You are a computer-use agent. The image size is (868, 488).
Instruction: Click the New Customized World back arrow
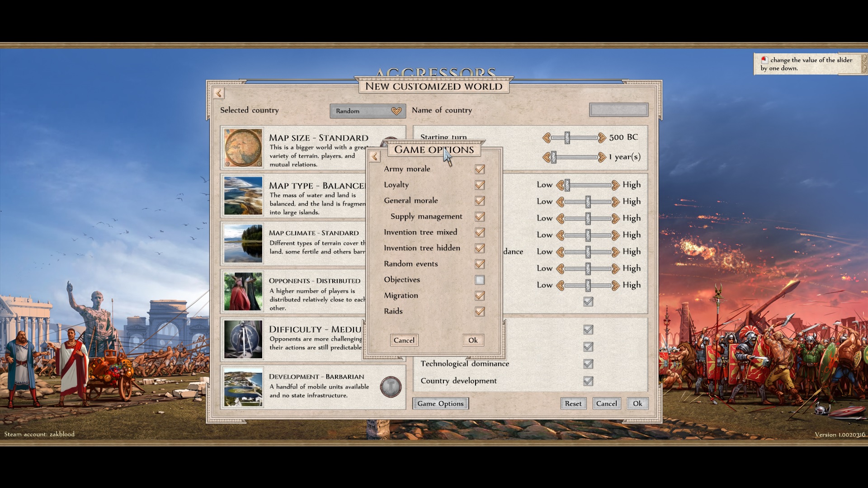(219, 94)
